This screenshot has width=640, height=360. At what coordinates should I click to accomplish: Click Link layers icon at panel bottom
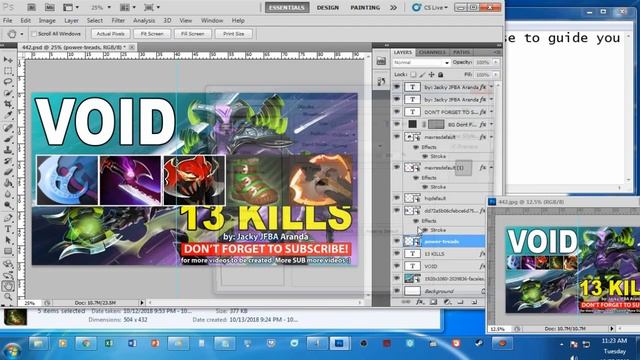(x=406, y=302)
